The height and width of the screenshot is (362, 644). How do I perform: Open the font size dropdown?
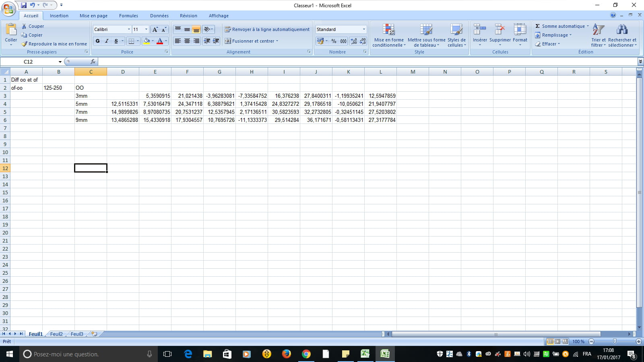[x=146, y=29]
